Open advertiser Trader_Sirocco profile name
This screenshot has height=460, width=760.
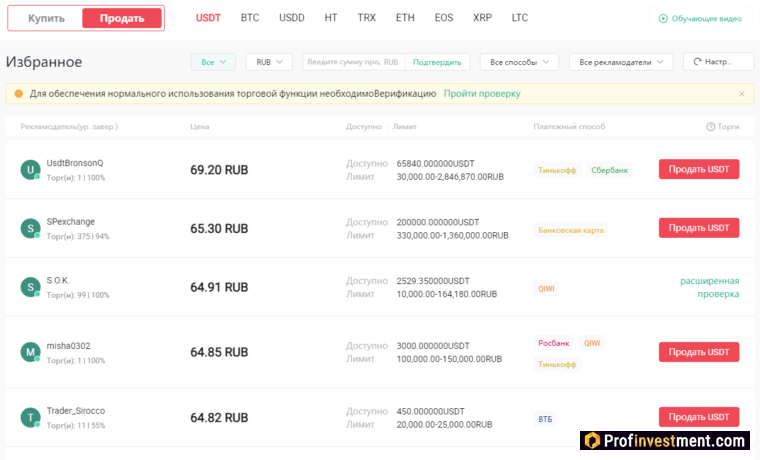coord(76,411)
